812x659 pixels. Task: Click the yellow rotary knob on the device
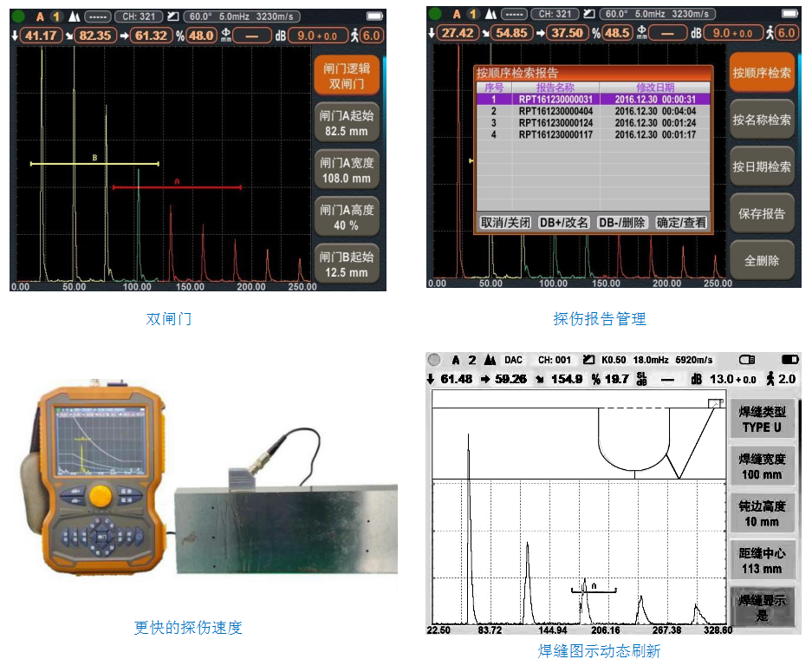pos(101,495)
